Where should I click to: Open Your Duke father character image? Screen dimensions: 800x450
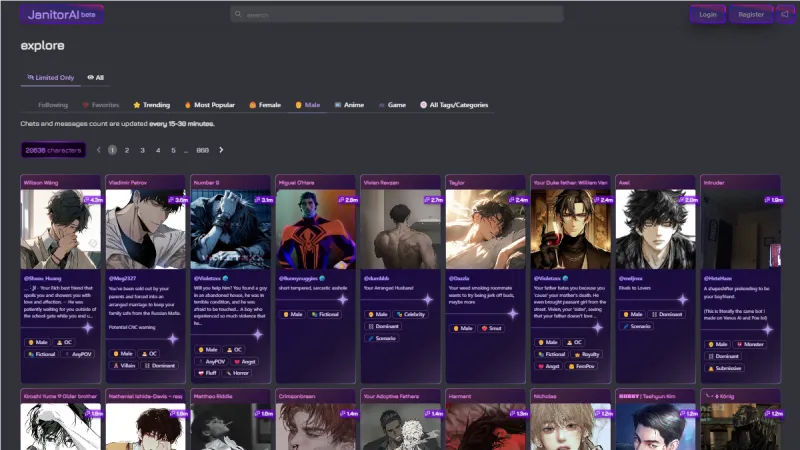tap(570, 229)
